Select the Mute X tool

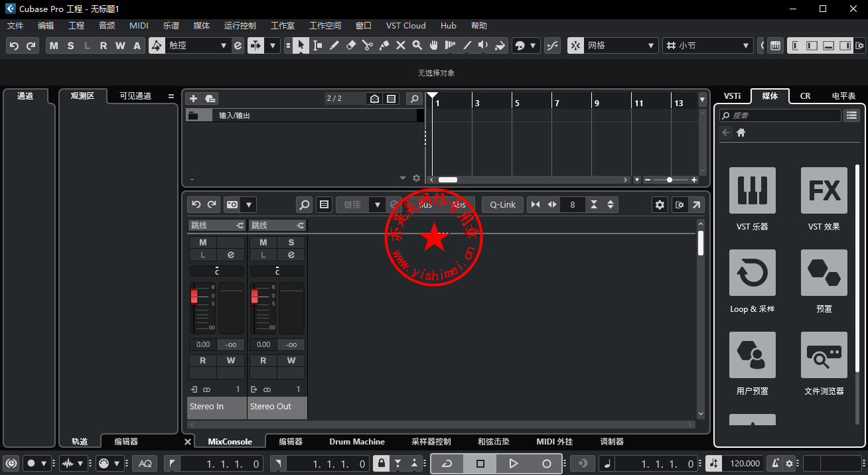coord(401,45)
